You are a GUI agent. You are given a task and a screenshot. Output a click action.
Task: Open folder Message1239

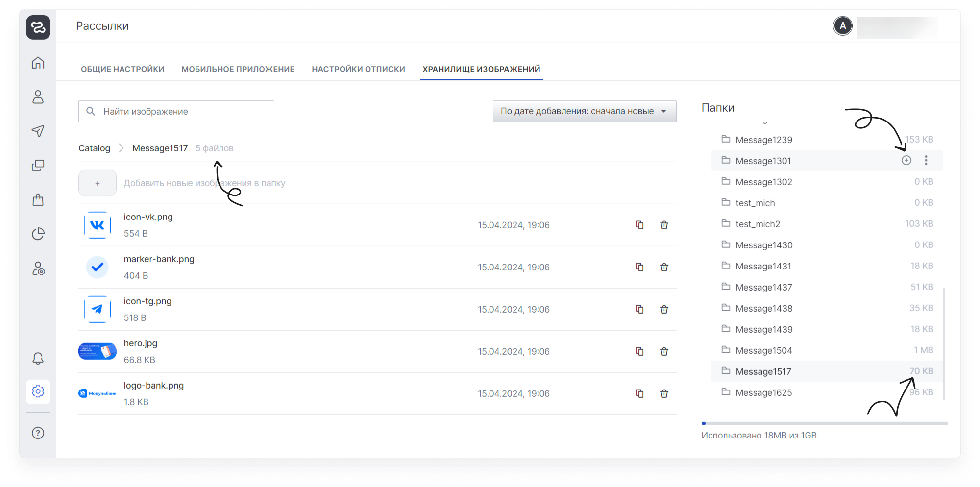click(x=827, y=140)
